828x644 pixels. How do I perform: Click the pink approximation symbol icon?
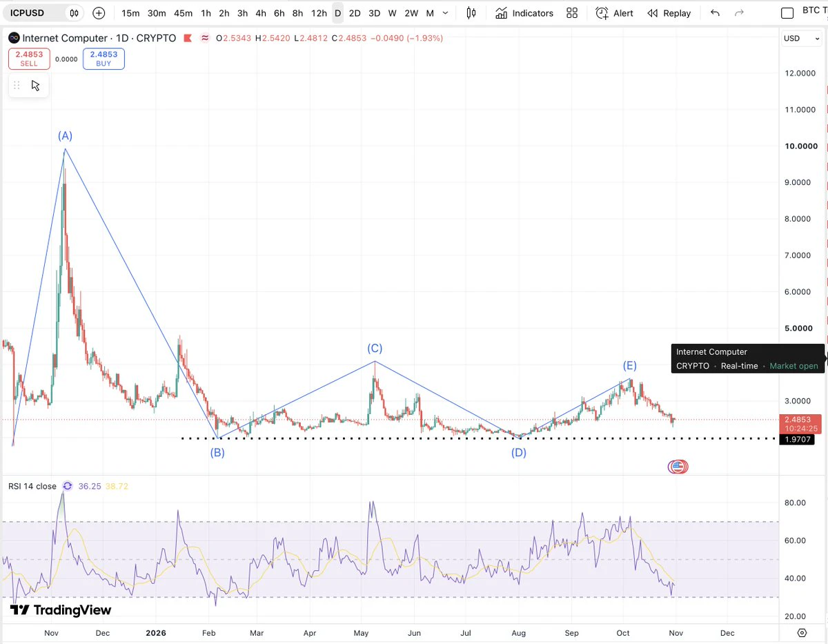point(205,38)
